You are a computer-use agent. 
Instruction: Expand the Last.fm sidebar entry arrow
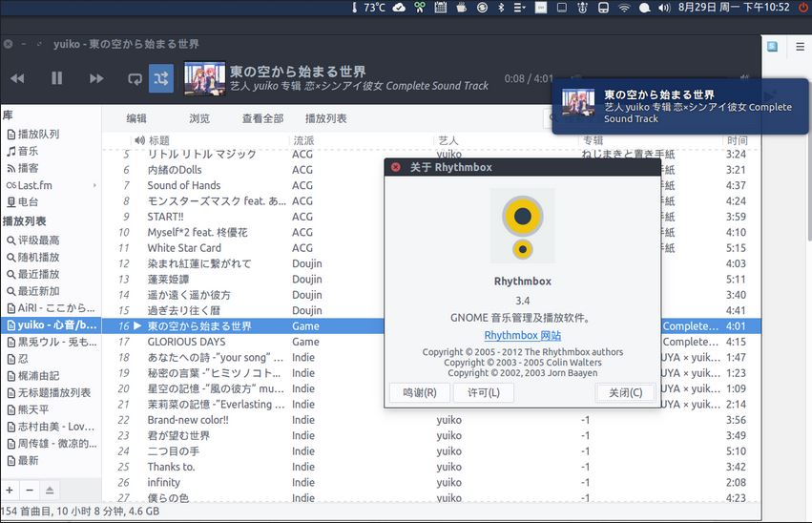pos(94,185)
